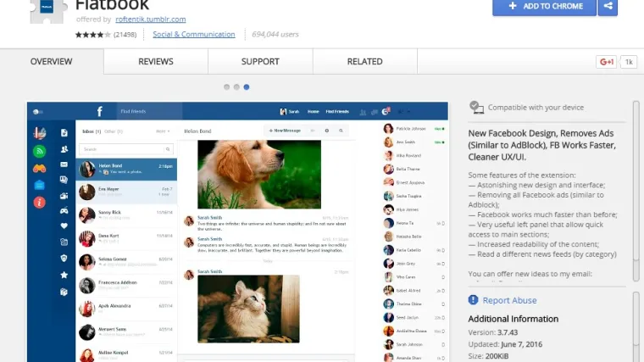Screen dimensions: 644x362
Task: Open the white cat photo
Action: point(248,309)
